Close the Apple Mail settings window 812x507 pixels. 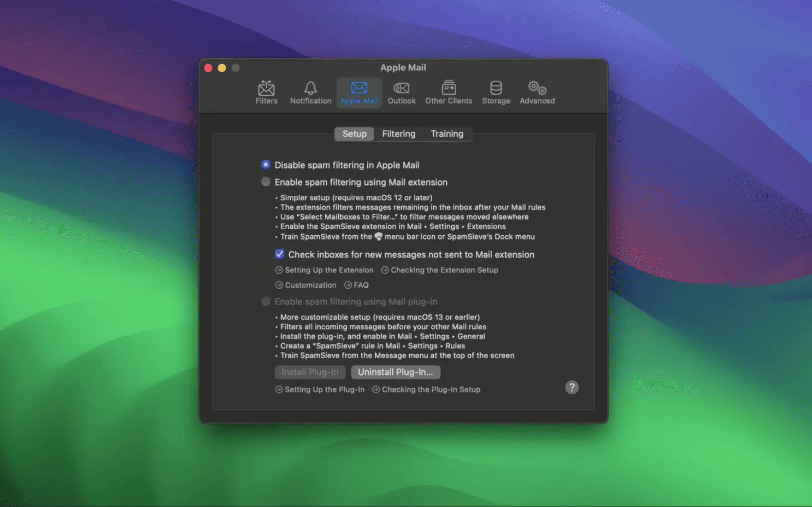[208, 68]
